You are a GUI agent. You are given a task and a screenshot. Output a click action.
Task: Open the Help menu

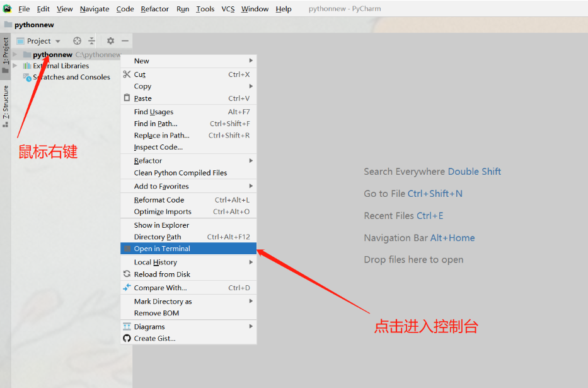(284, 9)
